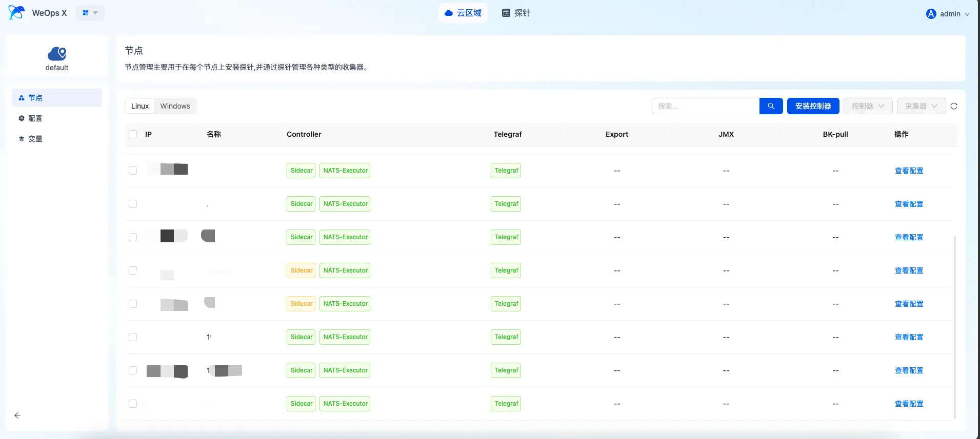Screen dimensions: 980x439
Task: Click NATS-Executor tag in the seventh row
Action: (x=345, y=370)
